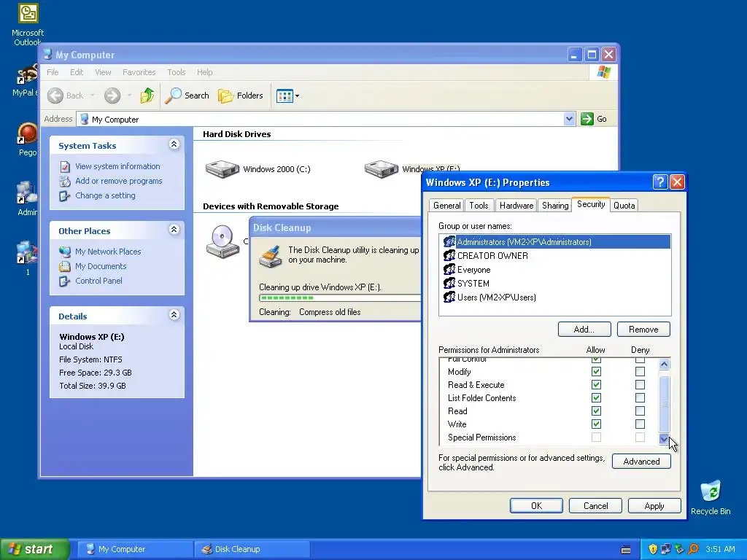Click Add or remove programs link
Screen dimensions: 747x560
click(x=119, y=181)
